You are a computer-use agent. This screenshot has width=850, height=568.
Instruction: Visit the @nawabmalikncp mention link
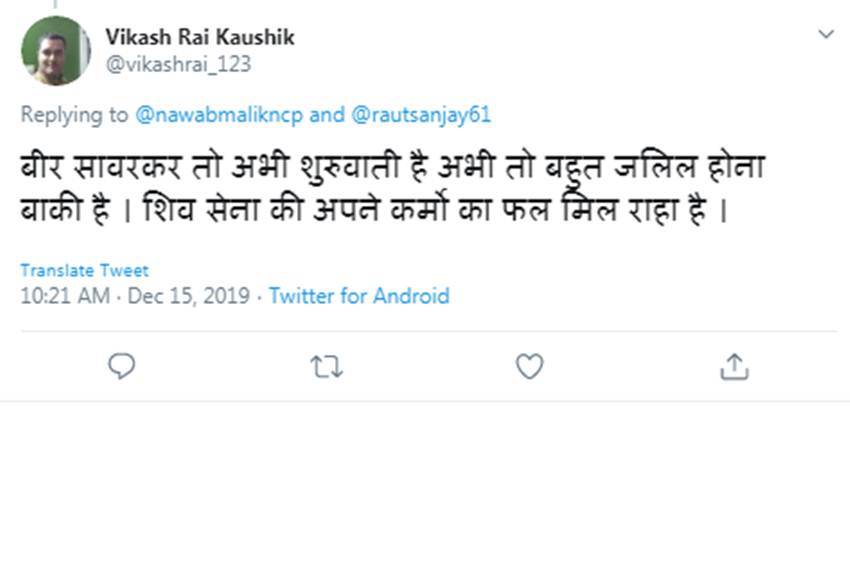pos(219,114)
